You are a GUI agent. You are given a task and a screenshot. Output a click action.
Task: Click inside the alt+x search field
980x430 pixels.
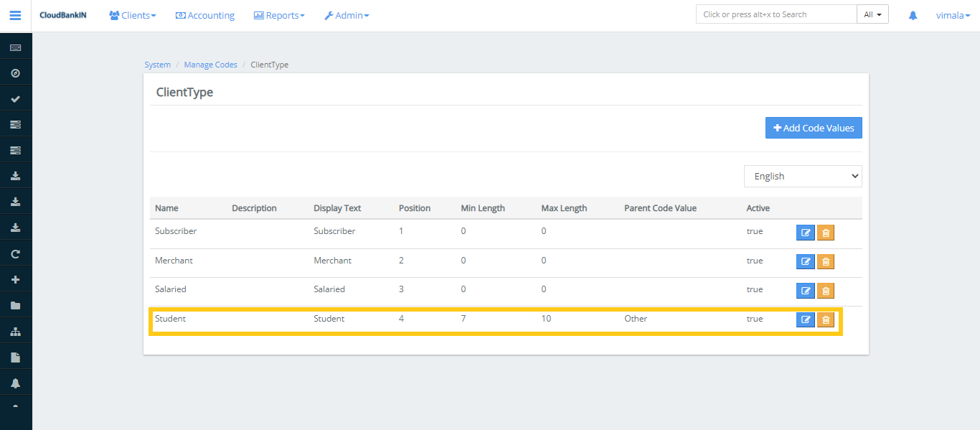point(776,14)
